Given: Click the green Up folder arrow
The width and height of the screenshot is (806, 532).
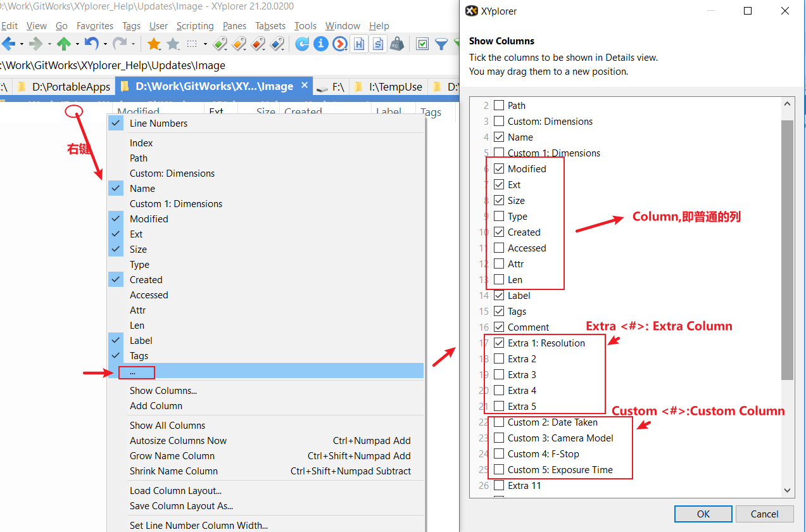Looking at the screenshot, I should click(x=63, y=44).
